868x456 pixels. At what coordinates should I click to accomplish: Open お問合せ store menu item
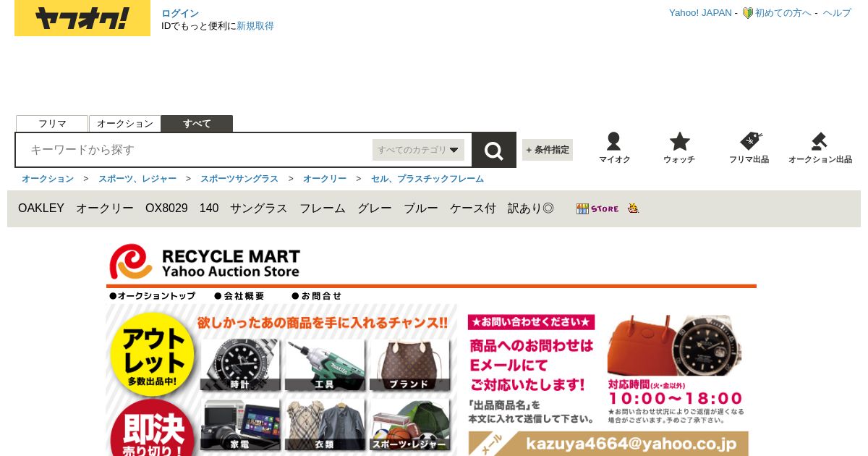[x=317, y=296]
